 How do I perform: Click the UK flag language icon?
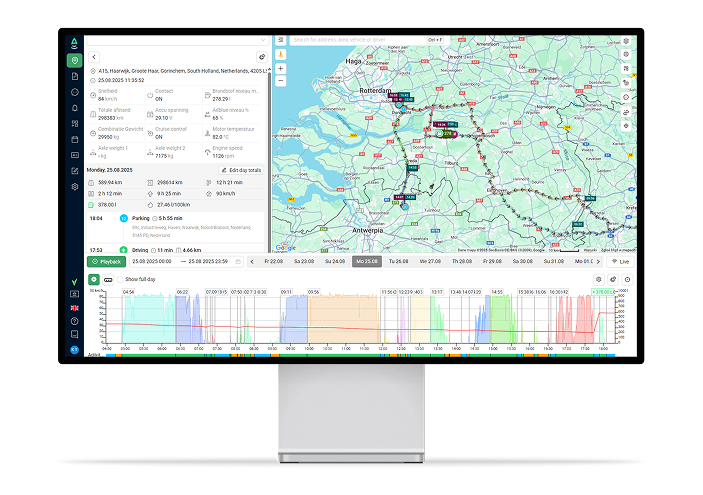click(74, 308)
